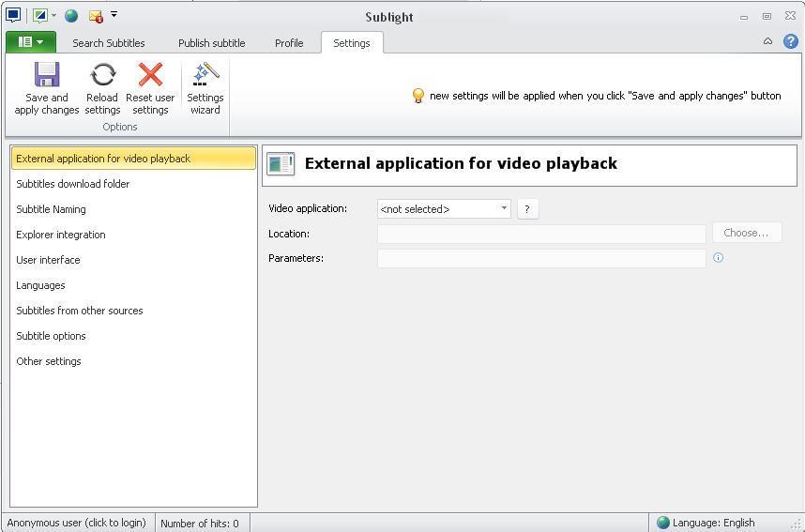Screen dimensions: 805x532
Task: Click the Reload settings icon
Action: coord(102,74)
